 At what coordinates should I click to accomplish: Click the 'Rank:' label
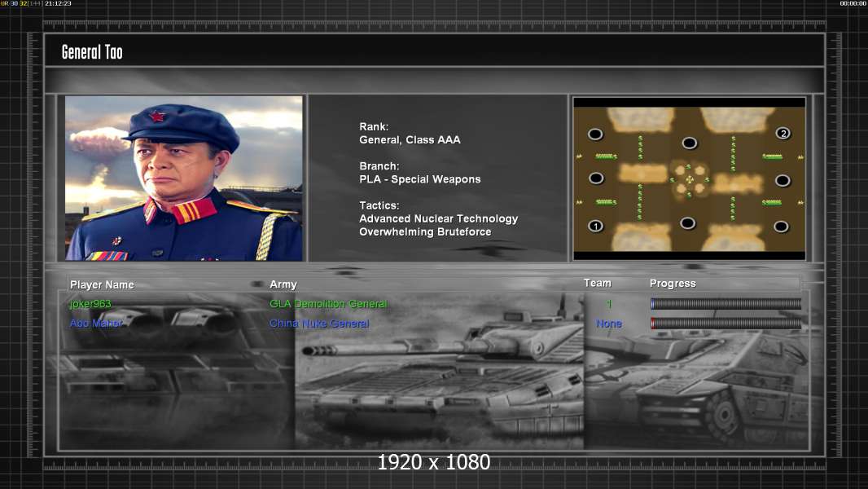click(374, 127)
